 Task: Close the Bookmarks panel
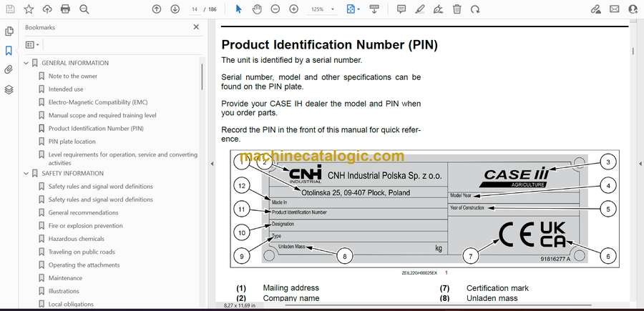click(x=196, y=27)
